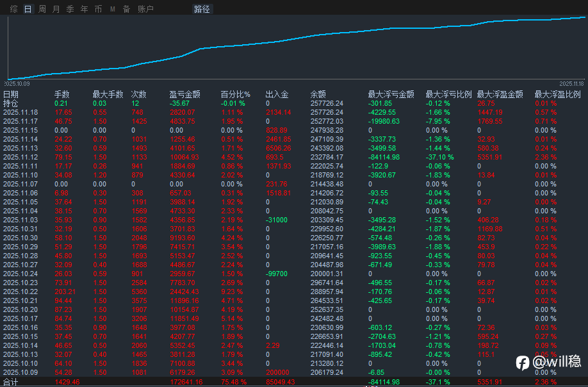Open the 周 weekly tab
Screen dimensions: 588x387
42,9
